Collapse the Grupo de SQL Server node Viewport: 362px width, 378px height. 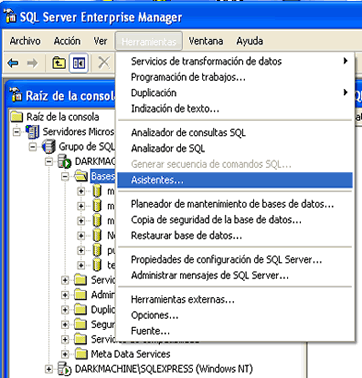(x=33, y=146)
